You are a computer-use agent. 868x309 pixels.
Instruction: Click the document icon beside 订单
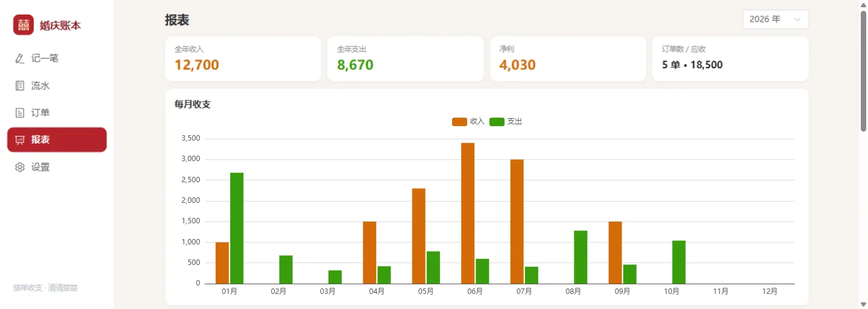click(x=20, y=113)
